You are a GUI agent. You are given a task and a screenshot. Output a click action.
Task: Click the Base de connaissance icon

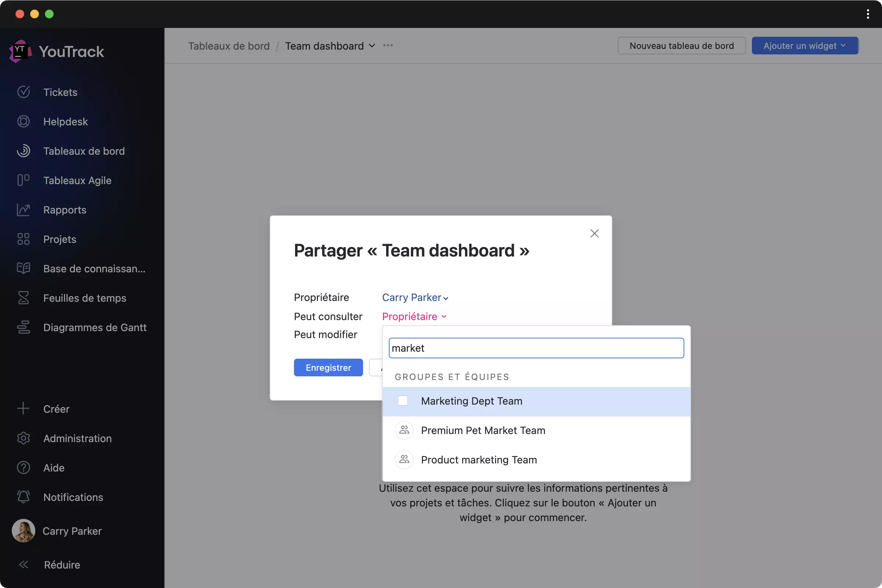click(x=23, y=268)
